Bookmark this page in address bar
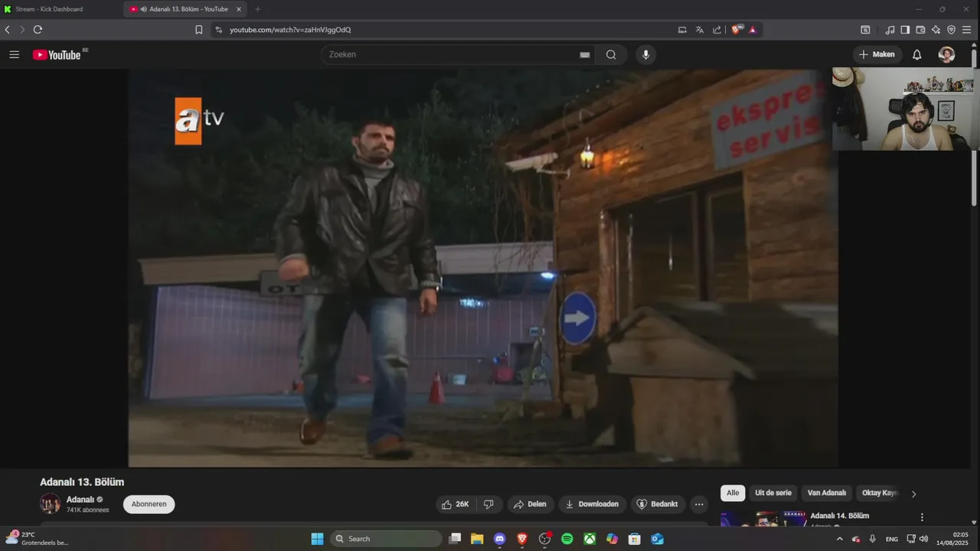 (199, 30)
